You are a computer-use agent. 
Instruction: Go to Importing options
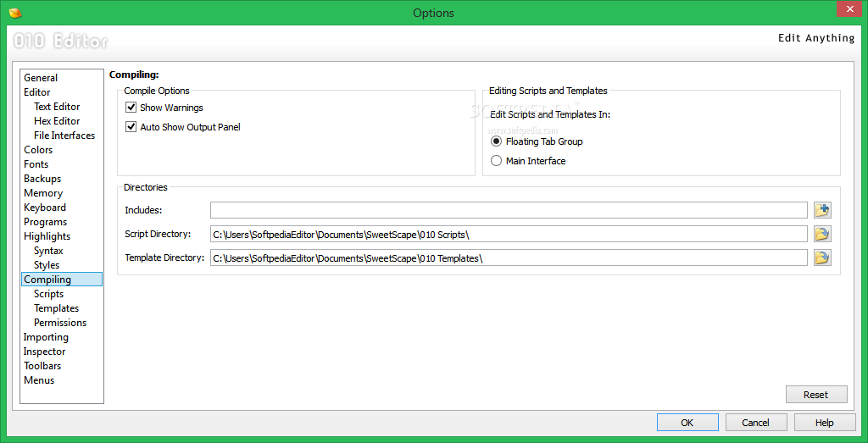[x=46, y=337]
